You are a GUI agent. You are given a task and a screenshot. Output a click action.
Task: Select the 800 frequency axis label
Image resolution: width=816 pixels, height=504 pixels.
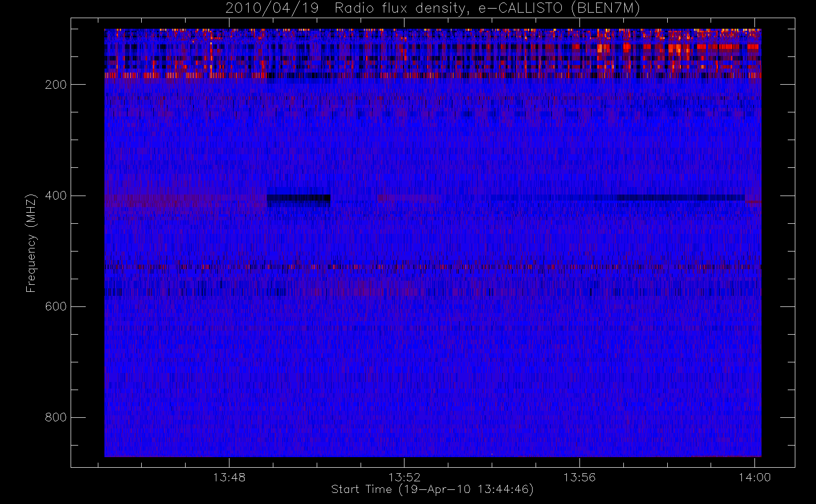coord(55,417)
